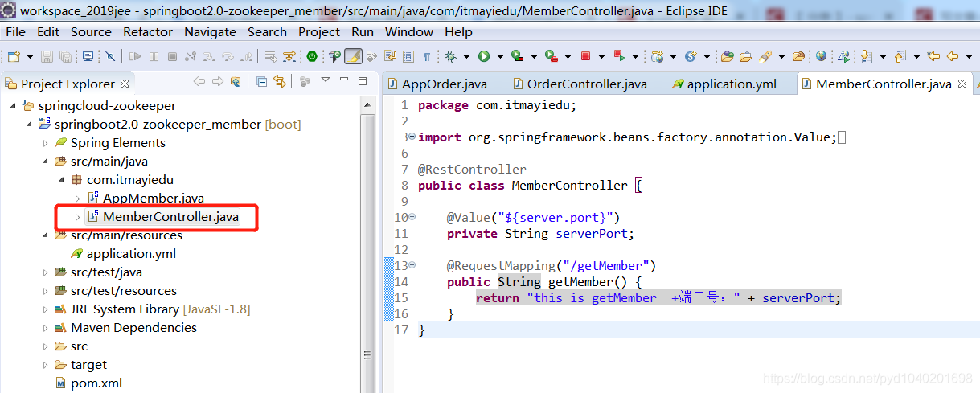Image resolution: width=980 pixels, height=393 pixels.
Task: Minimize the Project Explorer panel
Action: 344,80
